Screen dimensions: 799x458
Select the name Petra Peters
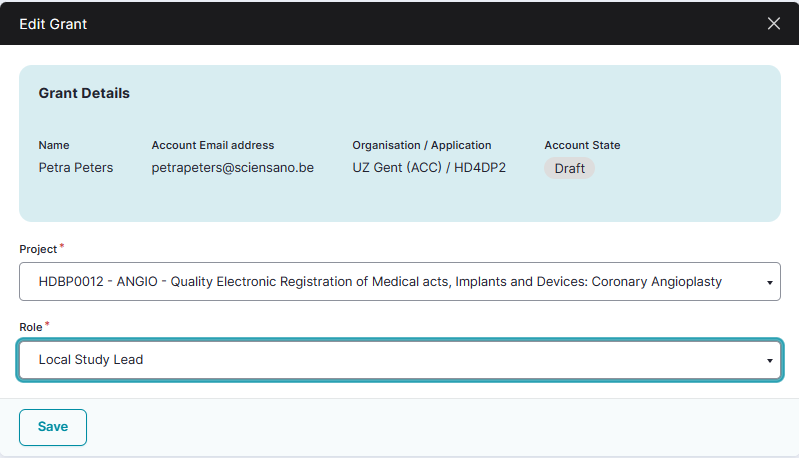76,167
